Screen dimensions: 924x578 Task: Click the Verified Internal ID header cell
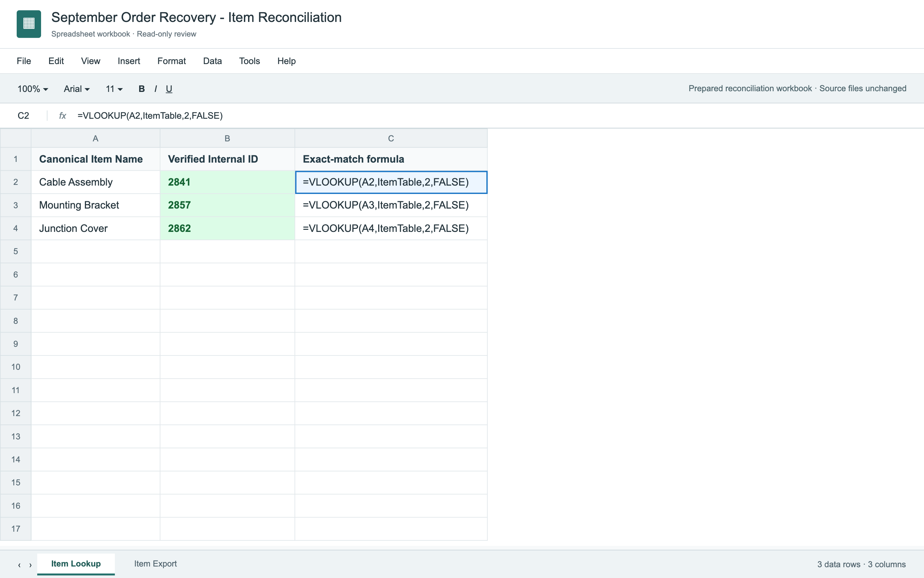227,159
